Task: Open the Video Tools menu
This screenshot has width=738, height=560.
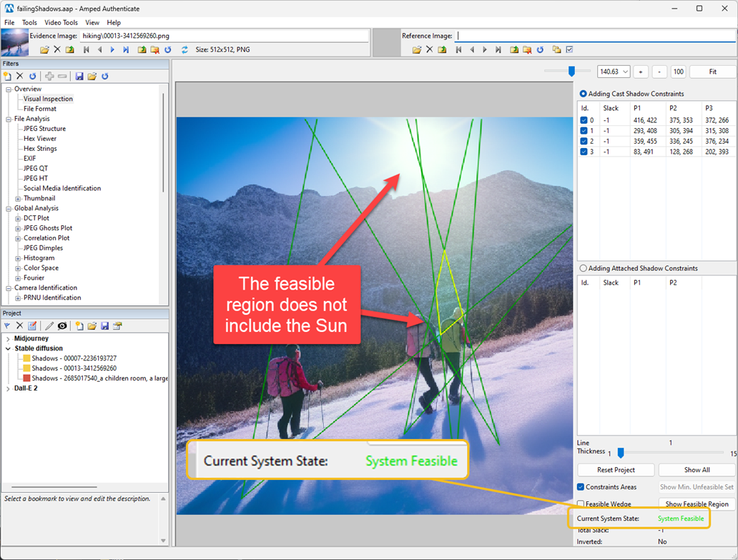Action: pos(61,22)
